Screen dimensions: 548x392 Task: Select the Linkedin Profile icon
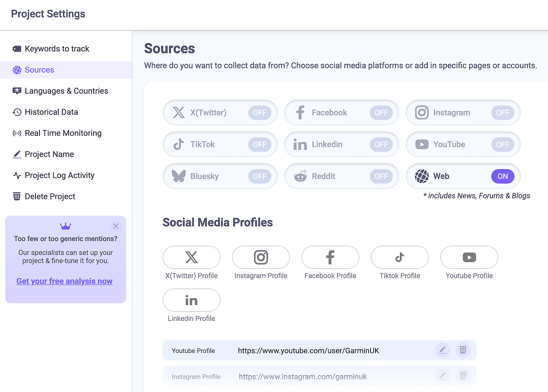191,300
